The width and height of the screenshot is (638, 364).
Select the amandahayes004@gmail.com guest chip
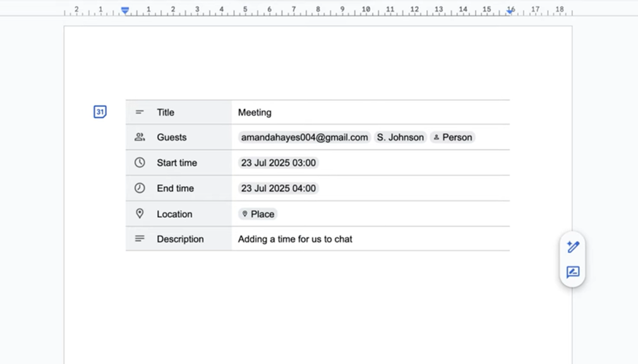pos(304,137)
